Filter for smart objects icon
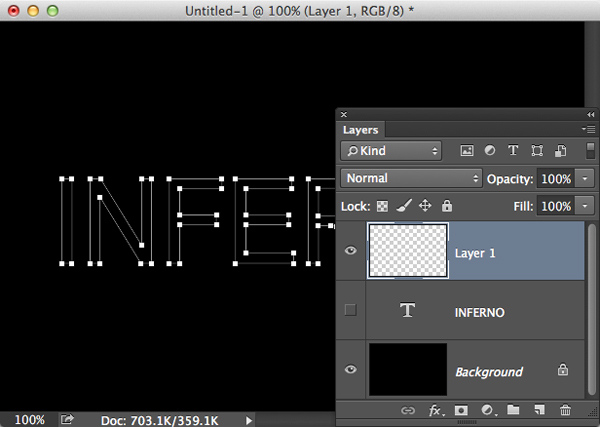Viewport: 600px width, 427px height. point(561,150)
